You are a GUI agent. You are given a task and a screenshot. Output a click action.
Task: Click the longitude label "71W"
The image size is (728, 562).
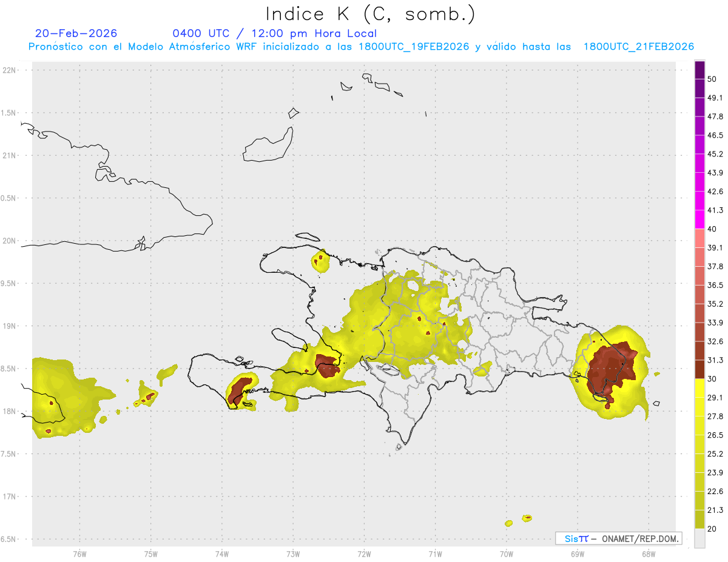(435, 553)
